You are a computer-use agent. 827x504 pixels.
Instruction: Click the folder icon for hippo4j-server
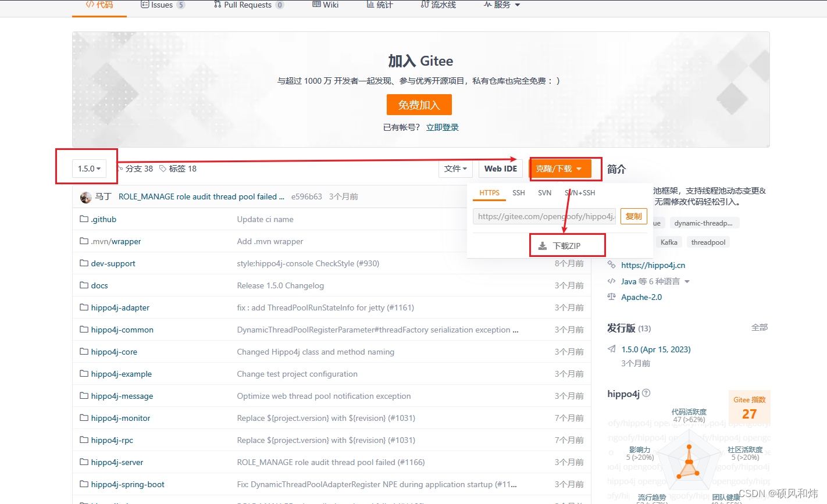(84, 462)
